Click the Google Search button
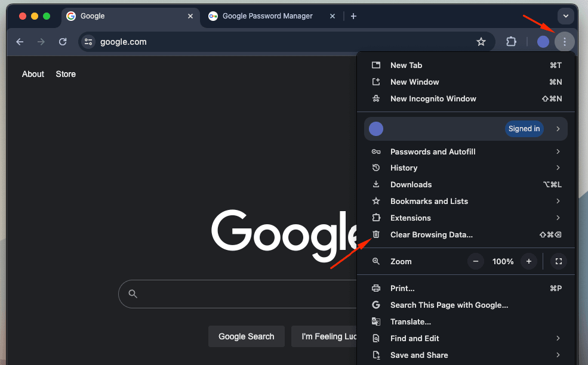The width and height of the screenshot is (588, 365). click(x=246, y=336)
